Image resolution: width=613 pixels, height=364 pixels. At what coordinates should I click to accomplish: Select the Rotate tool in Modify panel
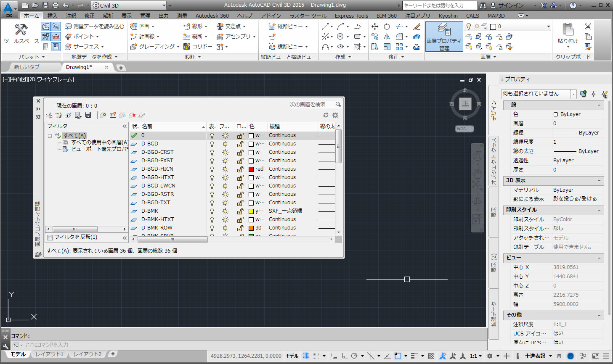(387, 26)
